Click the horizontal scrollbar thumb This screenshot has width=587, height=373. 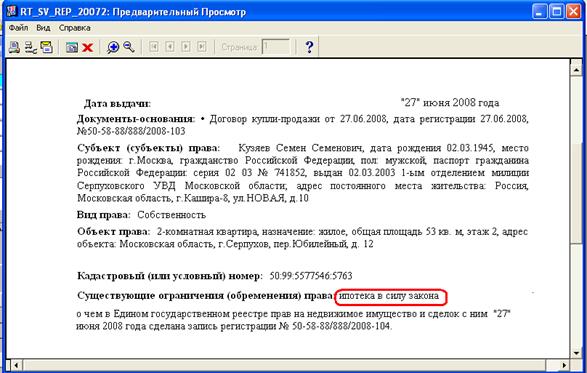pos(284,365)
